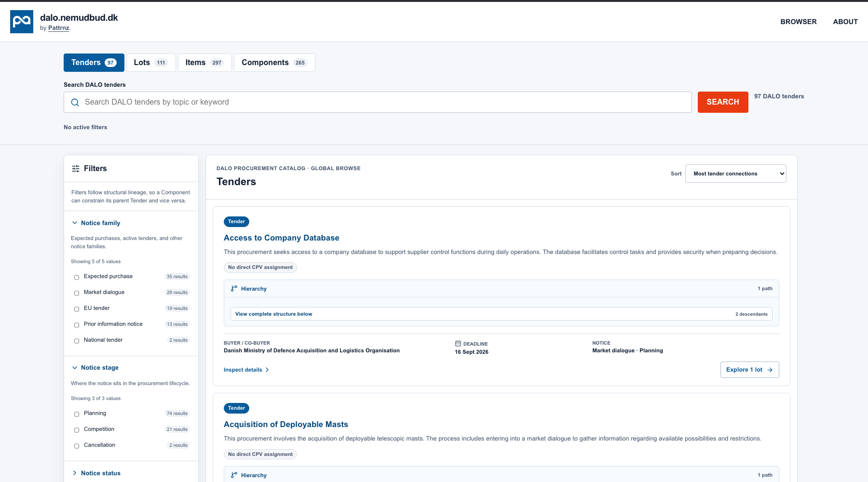Toggle the Expected purchase checkbox
Screen dimensions: 868x482
click(x=77, y=277)
